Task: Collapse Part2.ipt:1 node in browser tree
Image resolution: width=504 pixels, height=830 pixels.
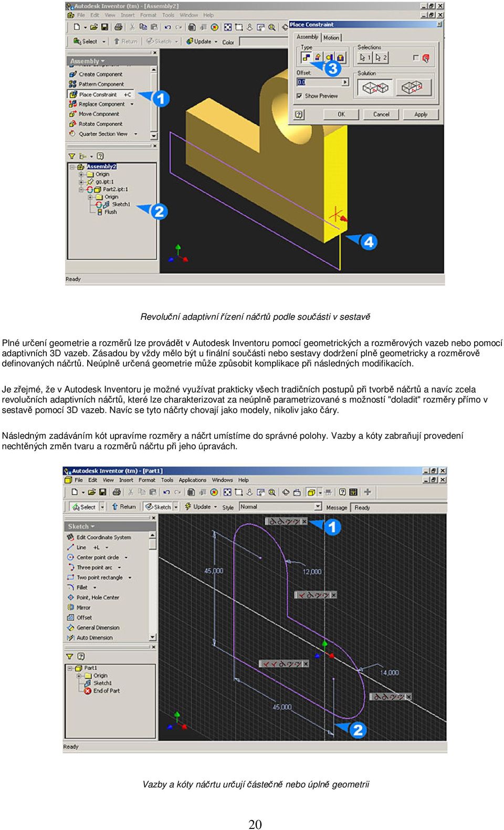Action: (x=81, y=190)
